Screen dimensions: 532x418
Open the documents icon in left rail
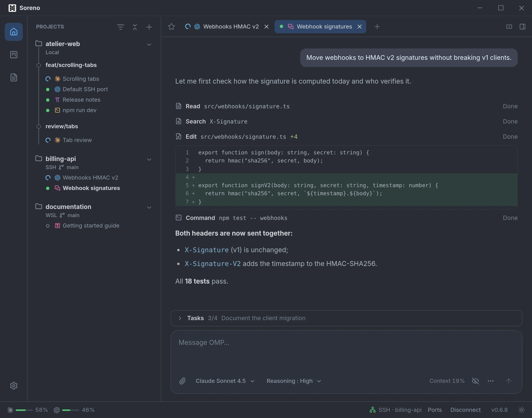14,77
